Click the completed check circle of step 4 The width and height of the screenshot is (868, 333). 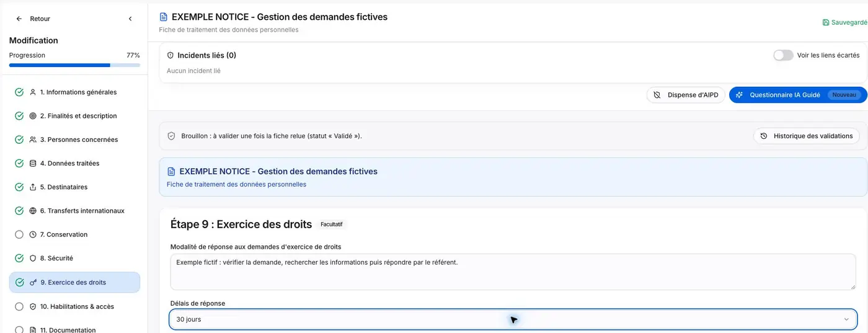click(19, 164)
